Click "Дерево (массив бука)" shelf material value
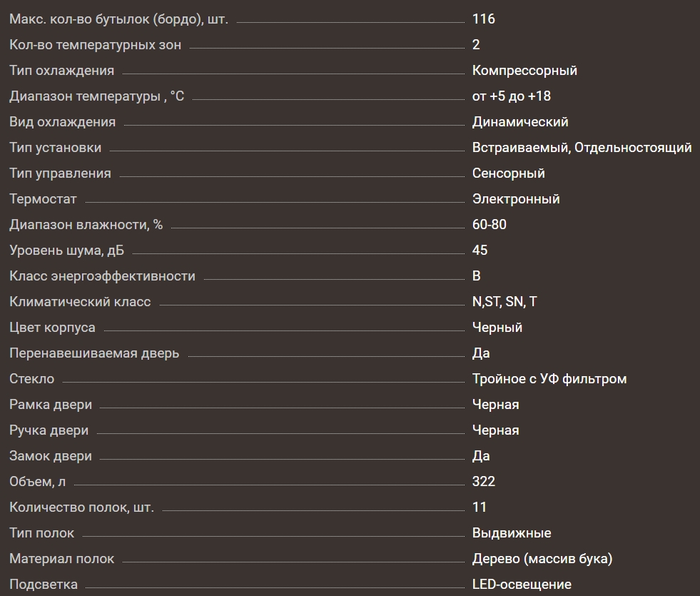Image resolution: width=700 pixels, height=596 pixels. coord(542,559)
